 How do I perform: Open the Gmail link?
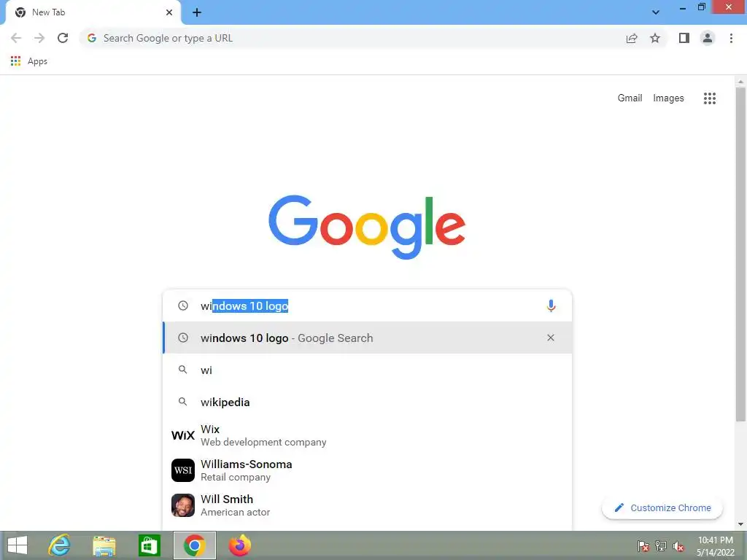630,98
